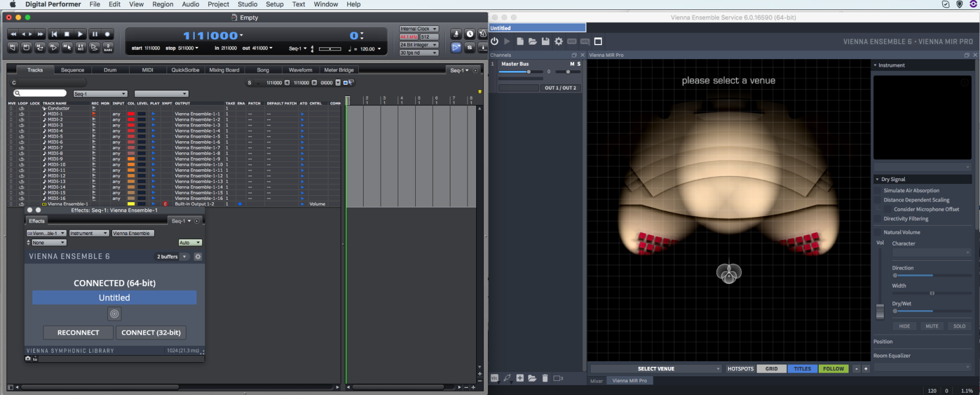Image resolution: width=980 pixels, height=395 pixels.
Task: Open the SELECT VENUE dropdown
Action: click(x=656, y=369)
